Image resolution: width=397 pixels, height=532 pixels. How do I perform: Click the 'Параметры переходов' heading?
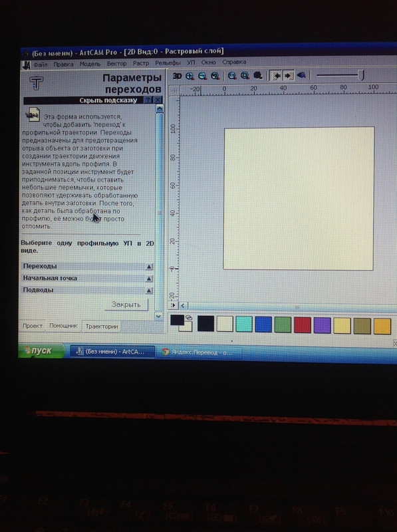(x=132, y=84)
